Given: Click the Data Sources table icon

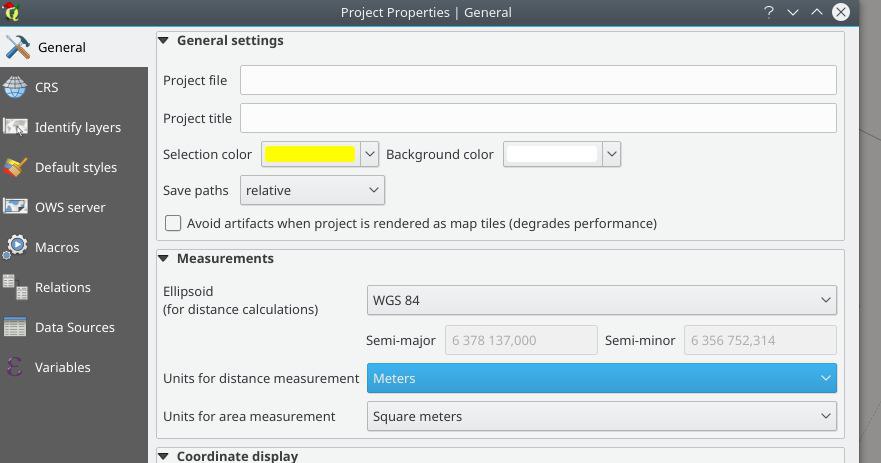Looking at the screenshot, I should 15,327.
